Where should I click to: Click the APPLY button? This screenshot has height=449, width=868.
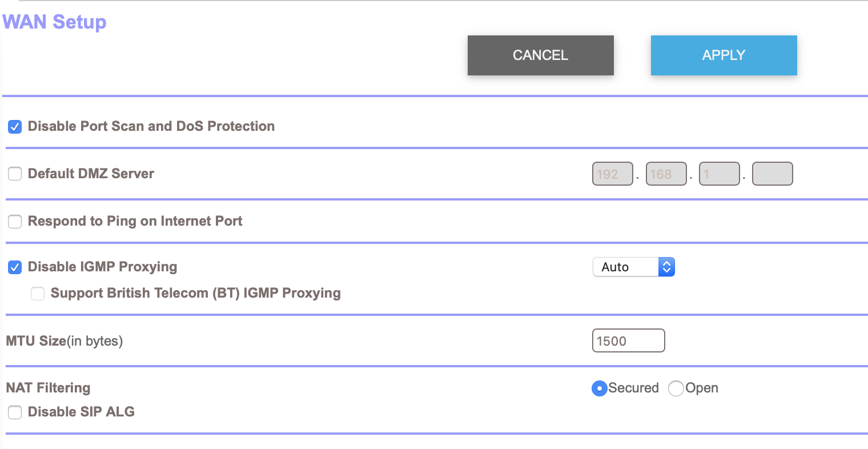[x=724, y=55]
